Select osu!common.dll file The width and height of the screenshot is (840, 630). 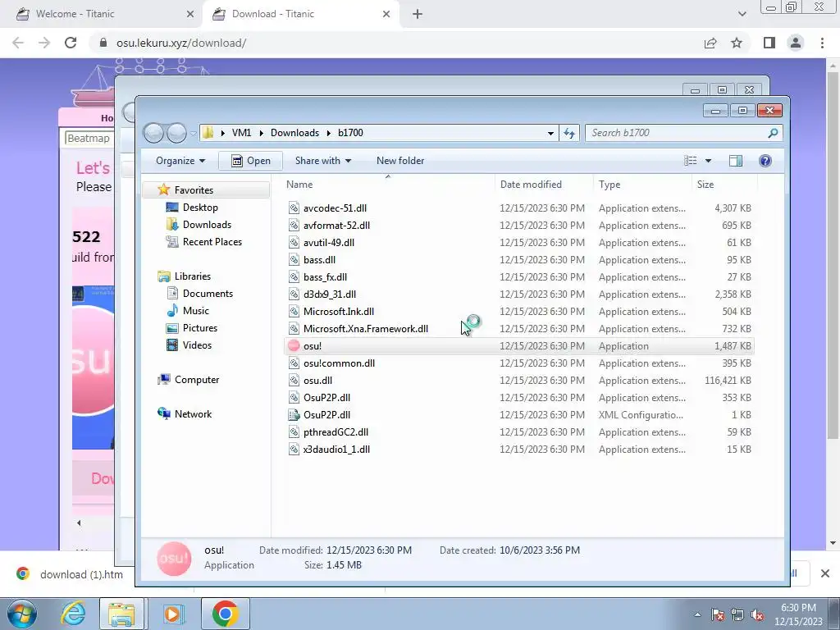339,363
